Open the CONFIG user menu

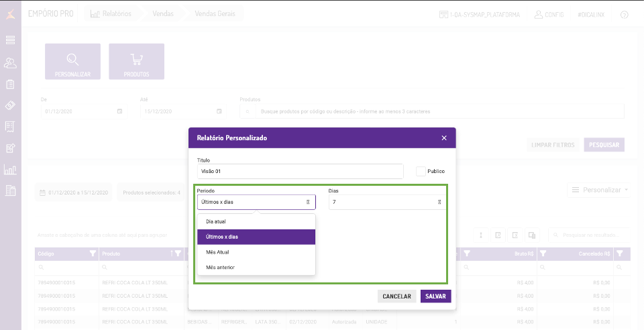(549, 14)
